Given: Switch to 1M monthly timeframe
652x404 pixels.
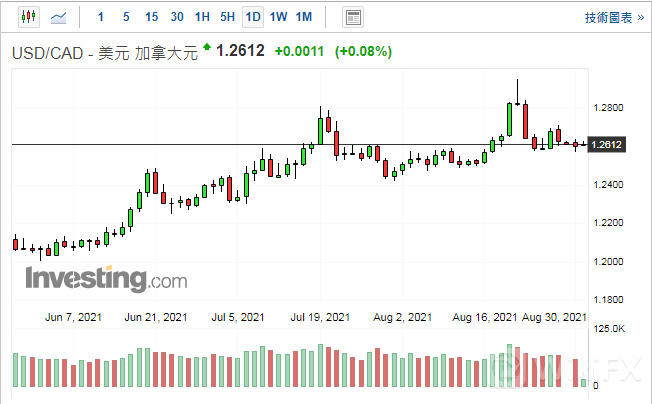Looking at the screenshot, I should 304,17.
